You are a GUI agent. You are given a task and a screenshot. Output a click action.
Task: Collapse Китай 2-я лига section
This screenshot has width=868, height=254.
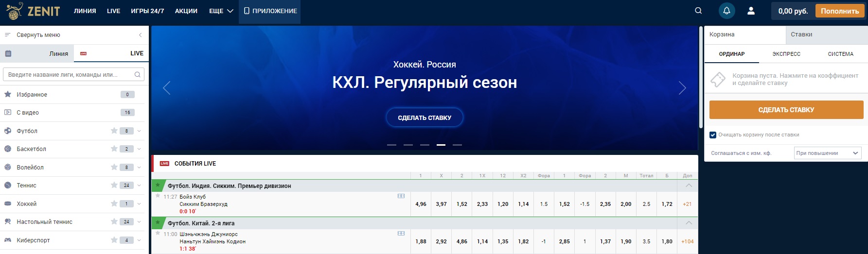click(x=689, y=223)
